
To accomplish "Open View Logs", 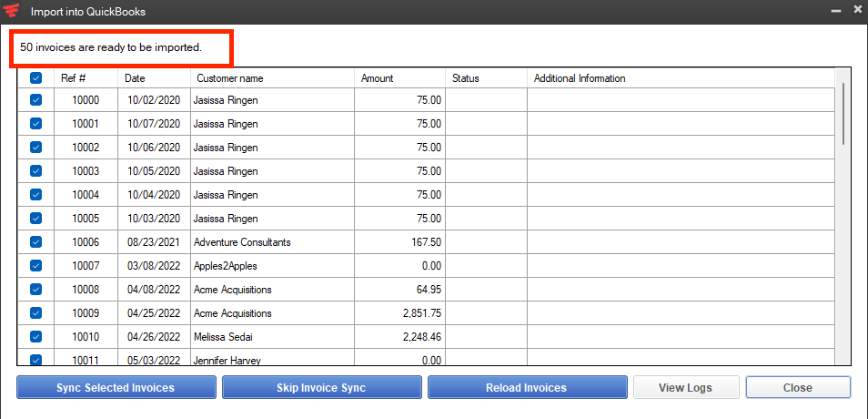I will pos(686,387).
